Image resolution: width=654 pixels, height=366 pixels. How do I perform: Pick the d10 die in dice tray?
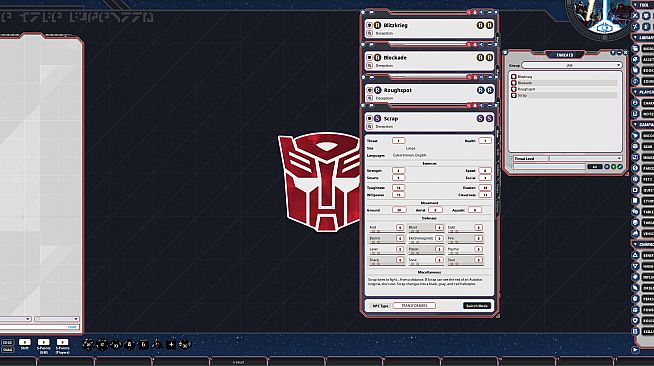click(x=116, y=345)
